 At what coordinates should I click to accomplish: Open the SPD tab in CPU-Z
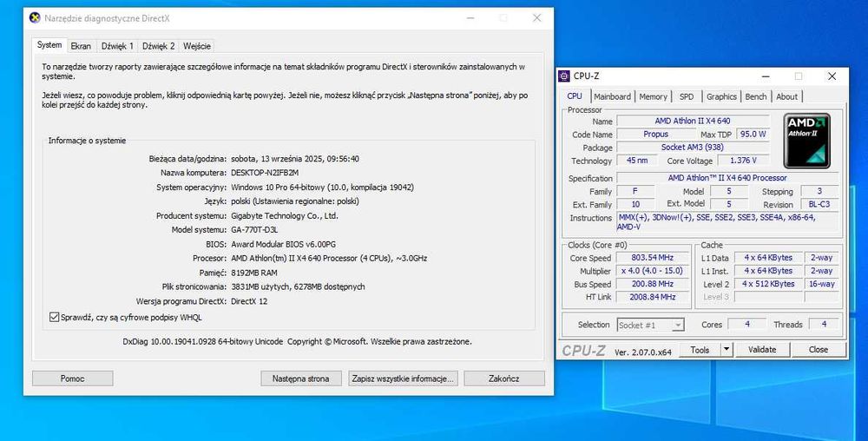point(687,96)
